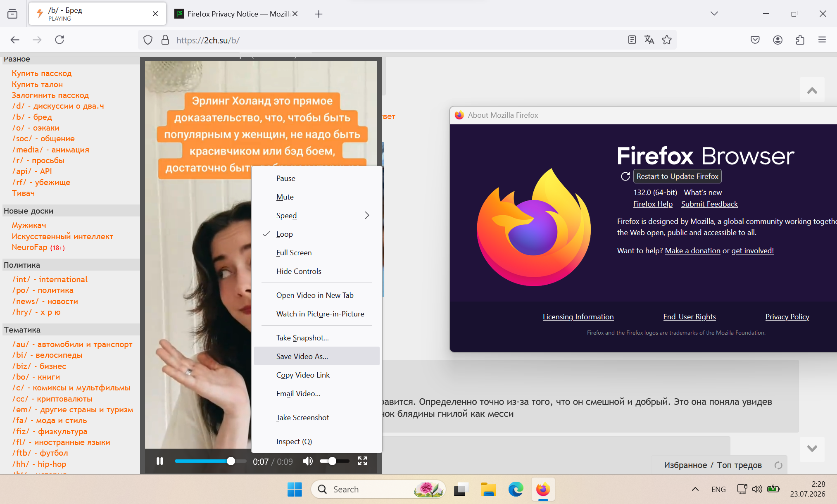This screenshot has height=504, width=837.
Task: Go back to previous page
Action: pos(15,40)
